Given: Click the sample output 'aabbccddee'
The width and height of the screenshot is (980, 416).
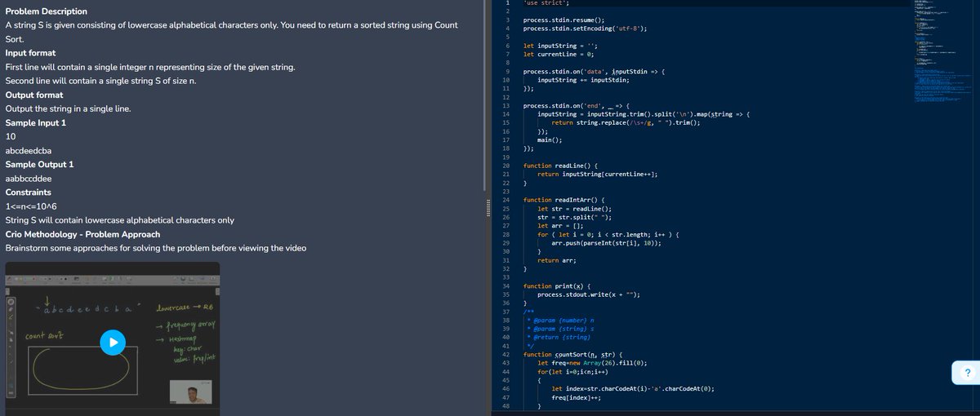Looking at the screenshot, I should 29,178.
